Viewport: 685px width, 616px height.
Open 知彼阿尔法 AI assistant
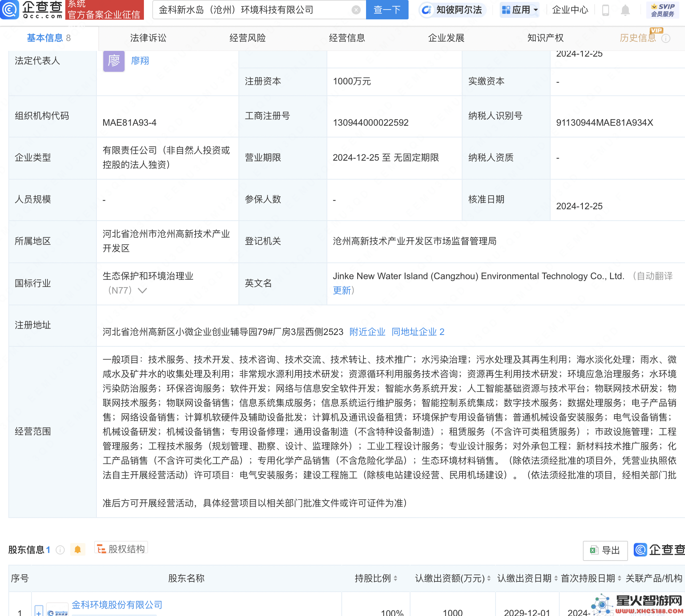452,10
